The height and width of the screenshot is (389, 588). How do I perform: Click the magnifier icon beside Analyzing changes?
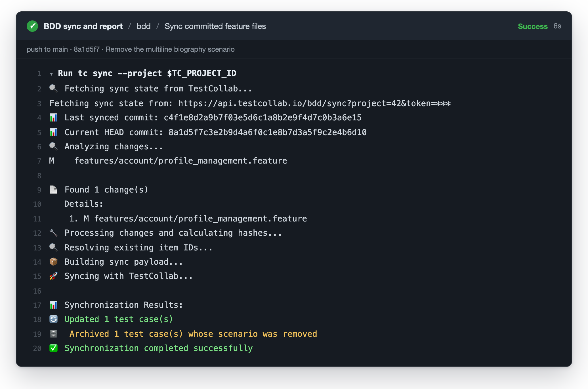(x=53, y=147)
